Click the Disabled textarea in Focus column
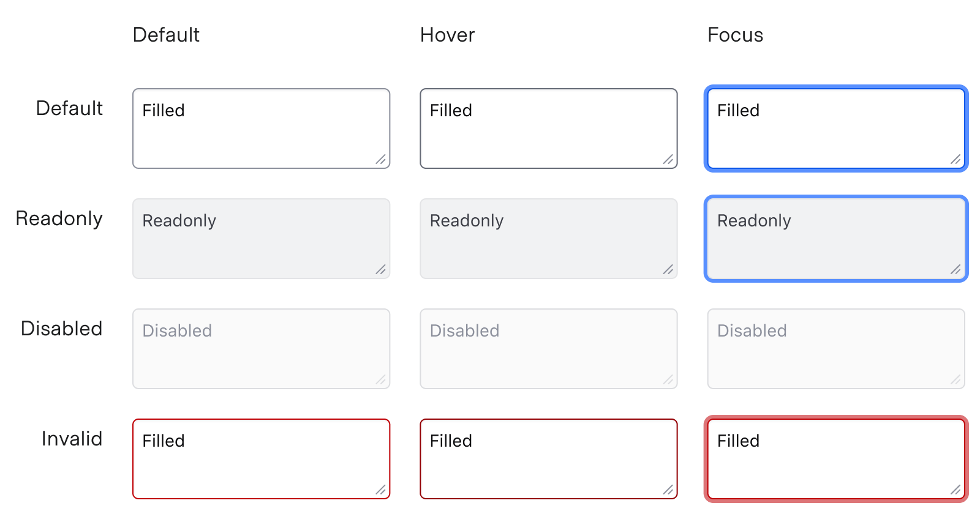This screenshot has height=514, width=980. (836, 349)
